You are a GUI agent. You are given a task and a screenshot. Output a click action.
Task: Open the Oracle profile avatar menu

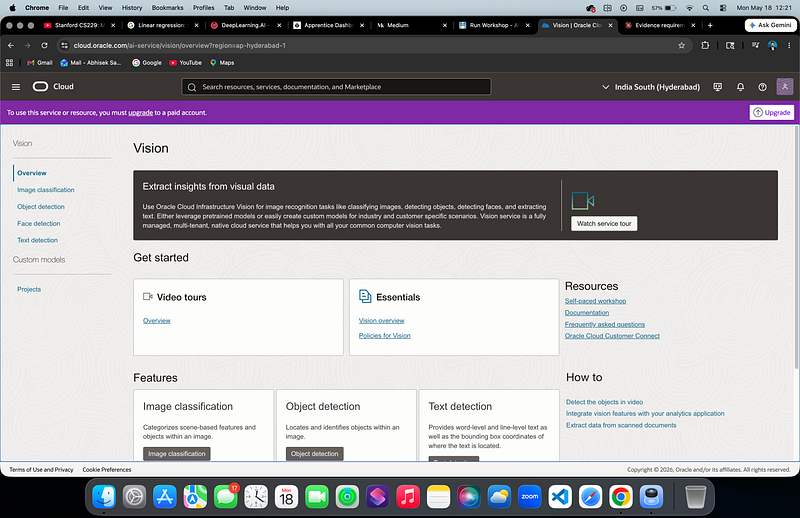pos(785,87)
